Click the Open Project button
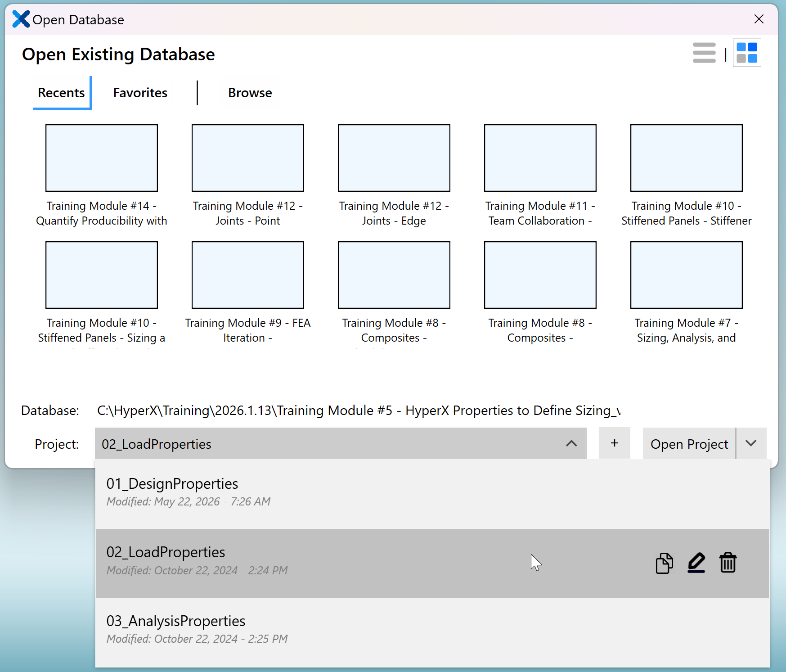This screenshot has height=672, width=786. (x=689, y=443)
